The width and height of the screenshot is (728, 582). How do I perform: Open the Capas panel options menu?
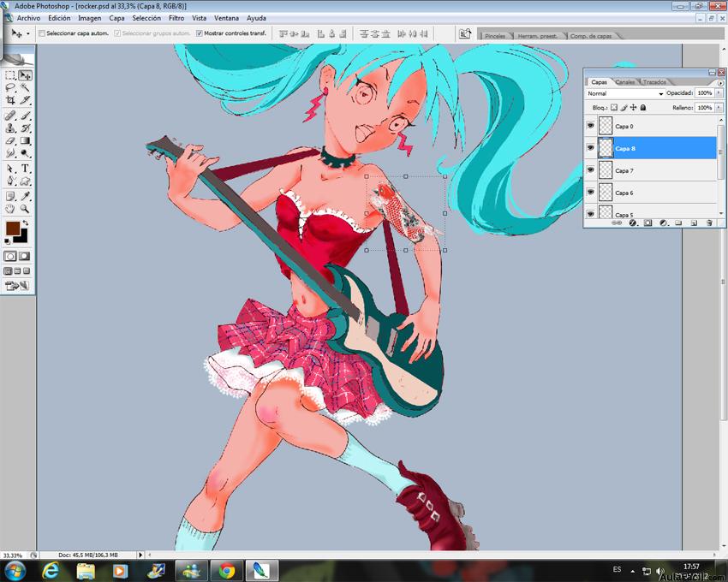(x=720, y=83)
